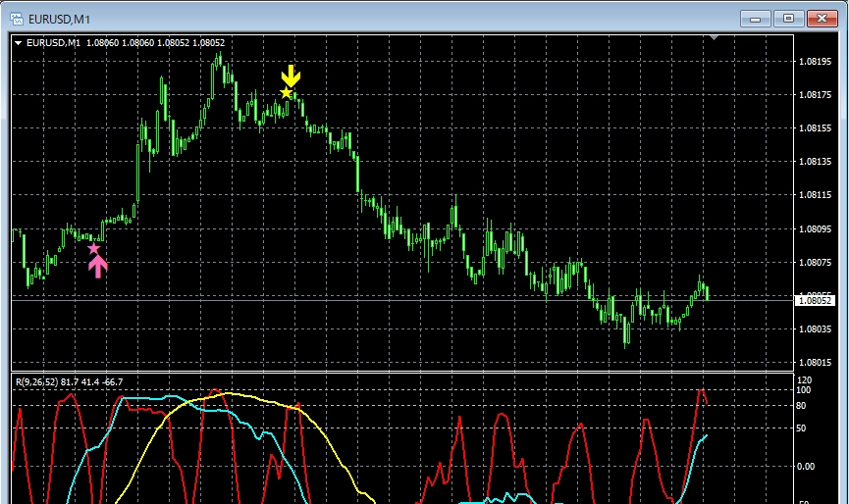Click the 0.00 level on indicator scale
Screen dimensions: 849x504
coord(806,467)
